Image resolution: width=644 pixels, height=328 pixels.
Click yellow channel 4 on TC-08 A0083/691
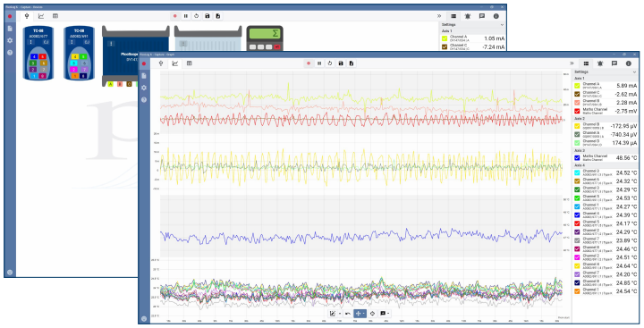click(x=75, y=56)
